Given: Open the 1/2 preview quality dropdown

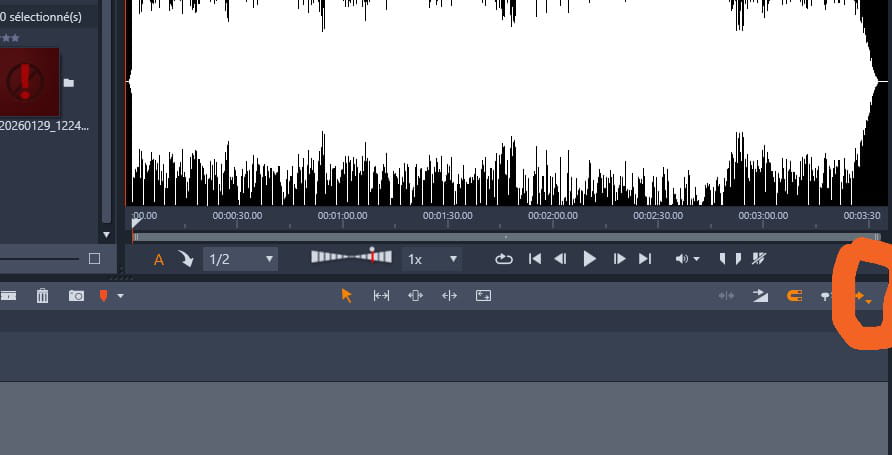Looking at the screenshot, I should pos(241,259).
